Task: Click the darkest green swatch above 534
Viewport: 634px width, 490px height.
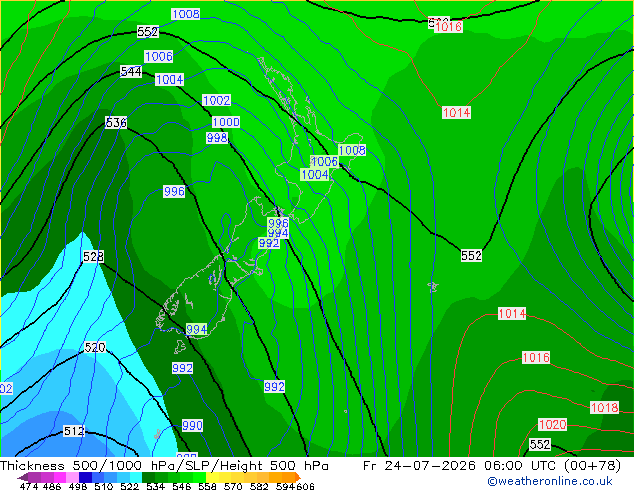Action: [148, 477]
